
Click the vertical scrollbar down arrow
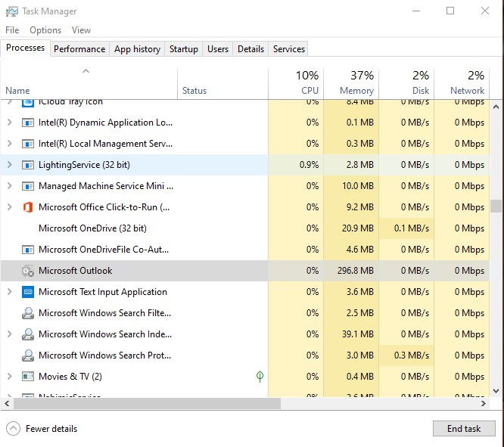(496, 391)
